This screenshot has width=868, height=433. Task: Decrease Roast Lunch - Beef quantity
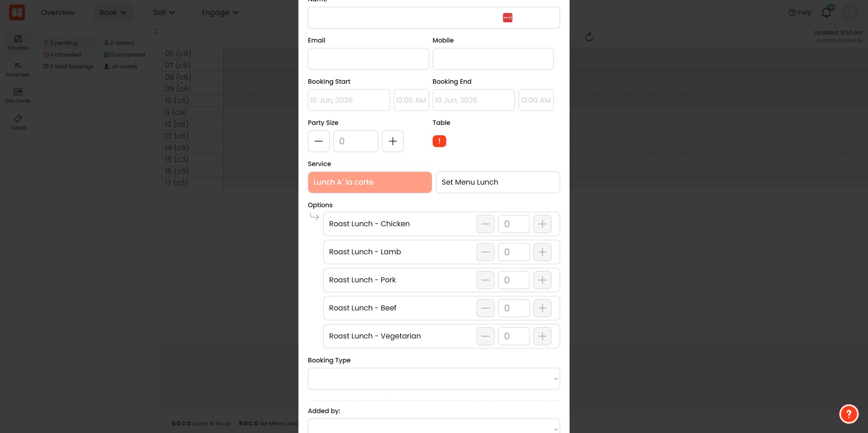(486, 308)
